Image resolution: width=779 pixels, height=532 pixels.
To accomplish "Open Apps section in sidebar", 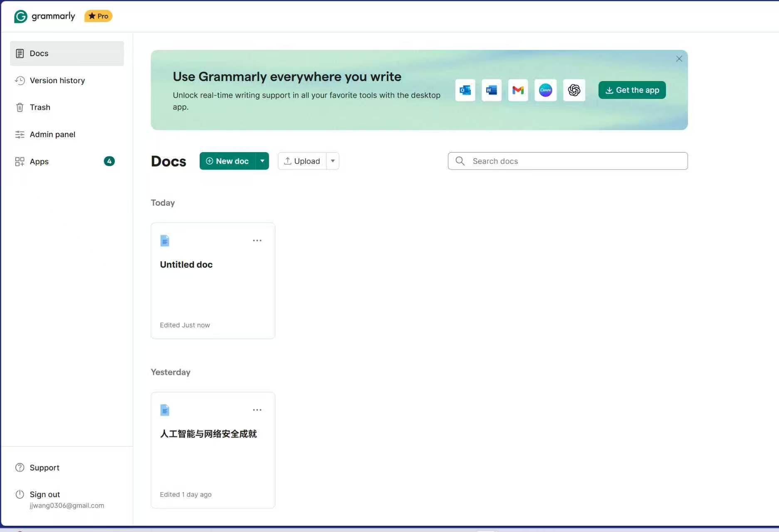I will tap(39, 162).
